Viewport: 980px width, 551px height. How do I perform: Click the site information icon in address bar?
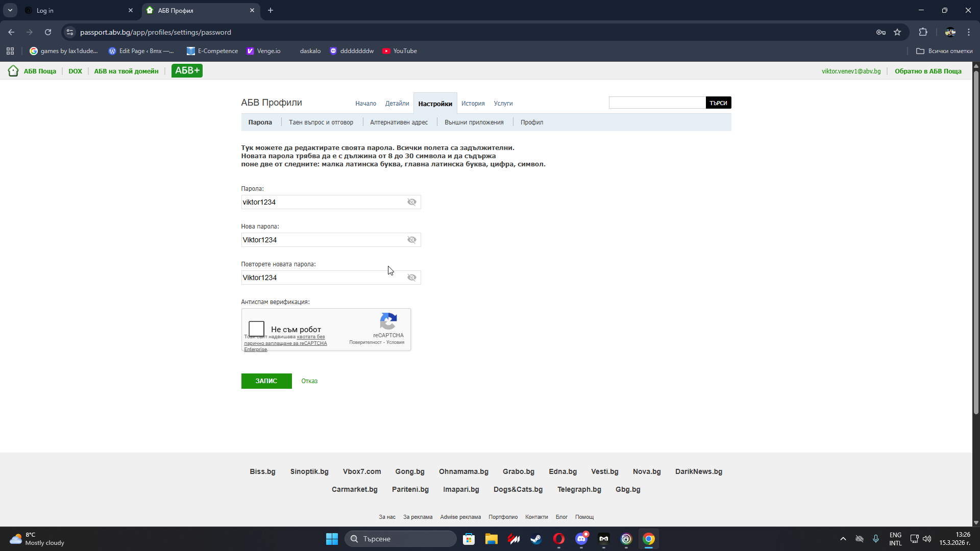pyautogui.click(x=70, y=32)
